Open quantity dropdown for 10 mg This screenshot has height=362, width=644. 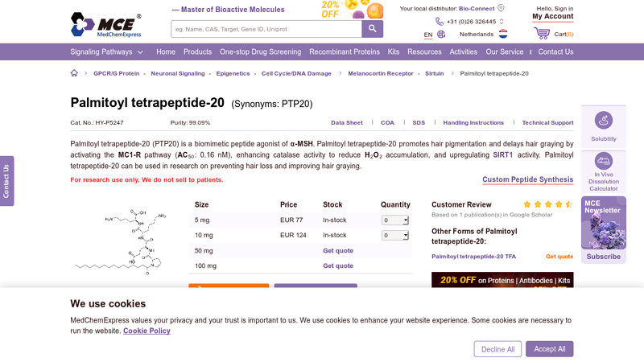(x=394, y=236)
